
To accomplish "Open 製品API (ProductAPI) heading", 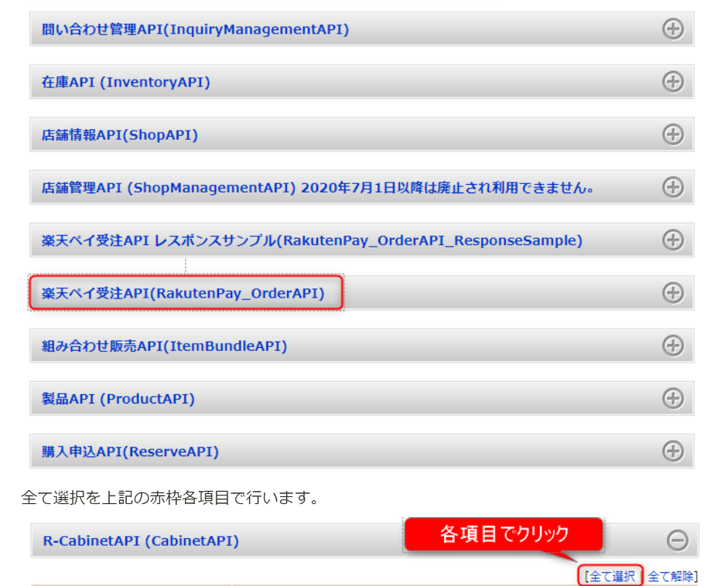I will (x=118, y=399).
